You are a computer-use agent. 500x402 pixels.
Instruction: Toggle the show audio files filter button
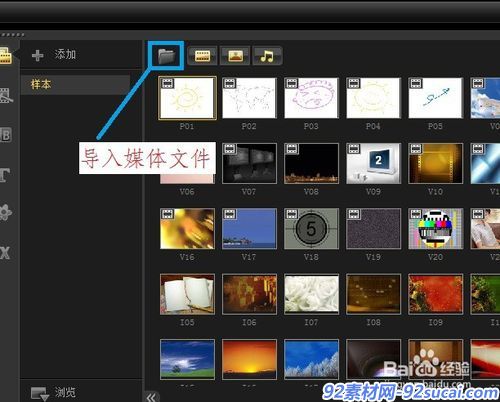click(x=267, y=56)
